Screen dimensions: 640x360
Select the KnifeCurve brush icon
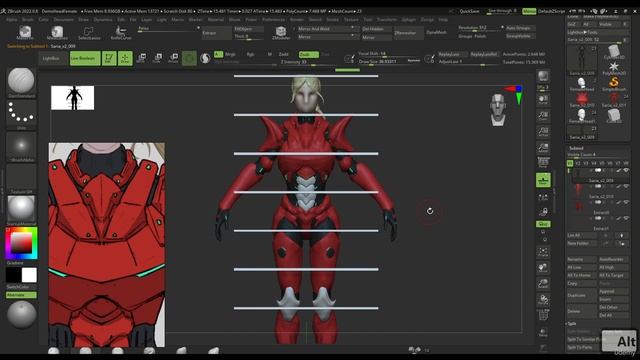(x=121, y=33)
